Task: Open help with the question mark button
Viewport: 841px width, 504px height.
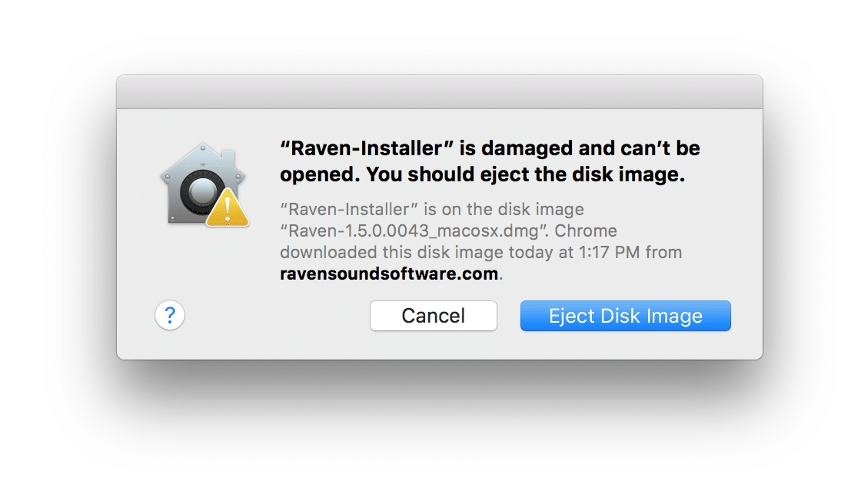Action: pos(170,315)
